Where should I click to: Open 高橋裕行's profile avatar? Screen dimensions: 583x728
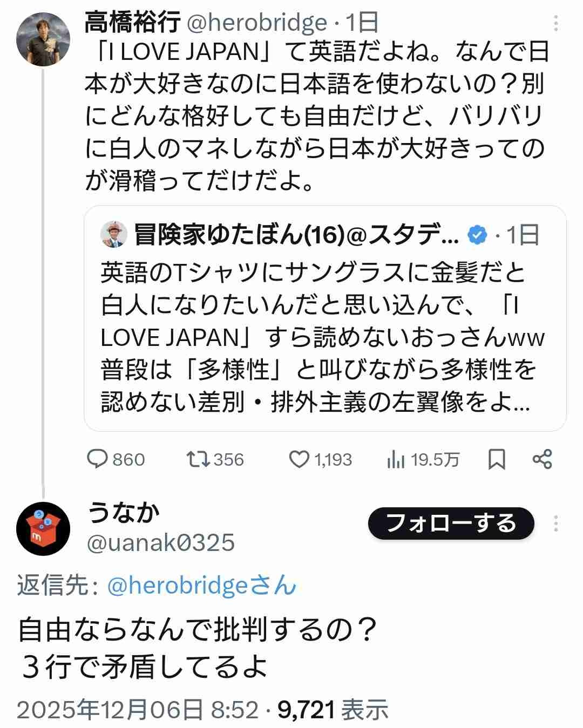click(43, 39)
